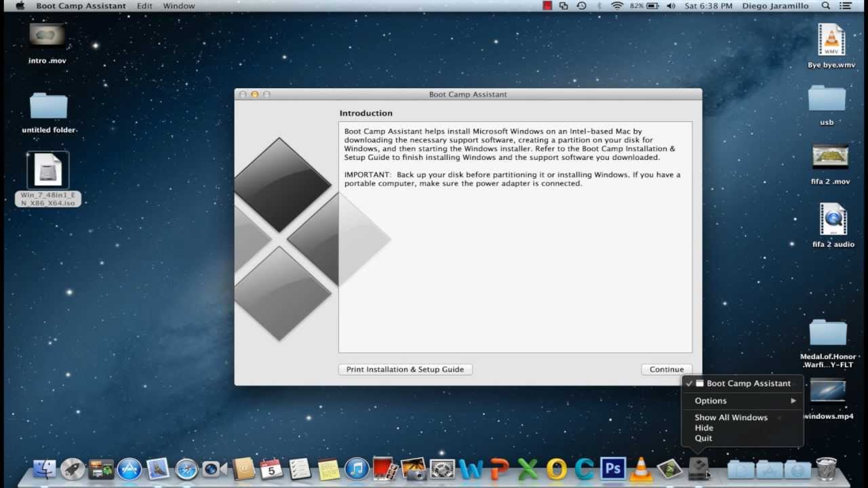
Task: Select windows.mp4 file on desktop
Action: (x=828, y=400)
